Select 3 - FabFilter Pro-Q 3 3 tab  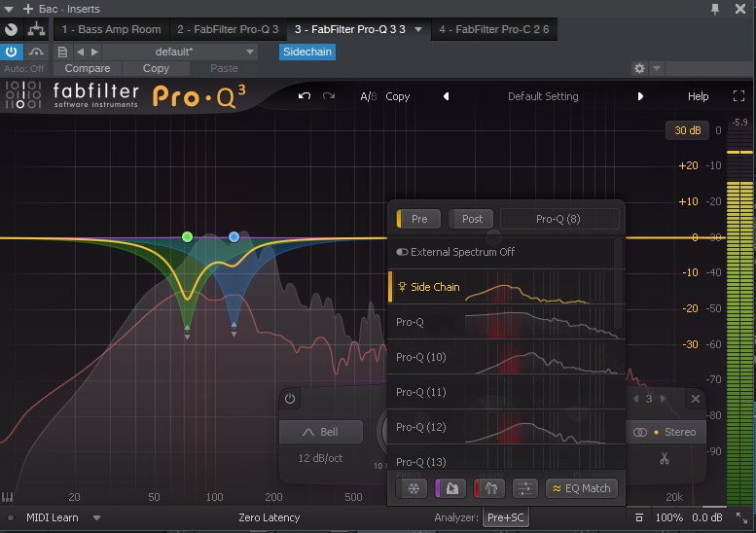tap(350, 29)
